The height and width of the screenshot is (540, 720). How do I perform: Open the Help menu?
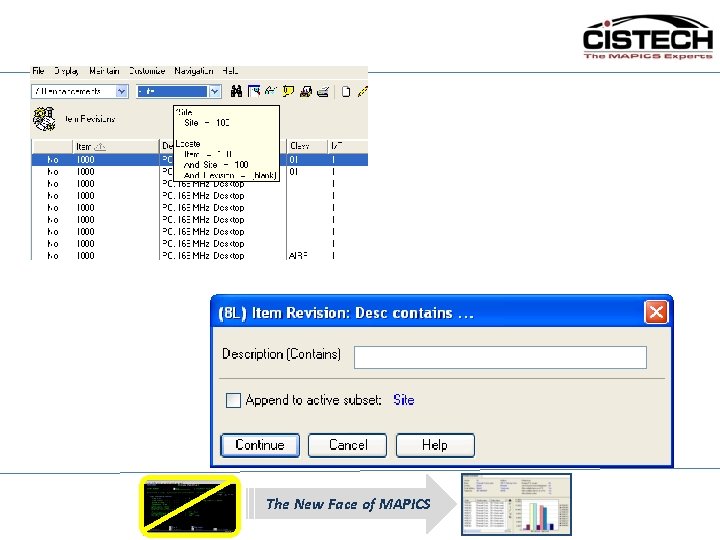230,71
